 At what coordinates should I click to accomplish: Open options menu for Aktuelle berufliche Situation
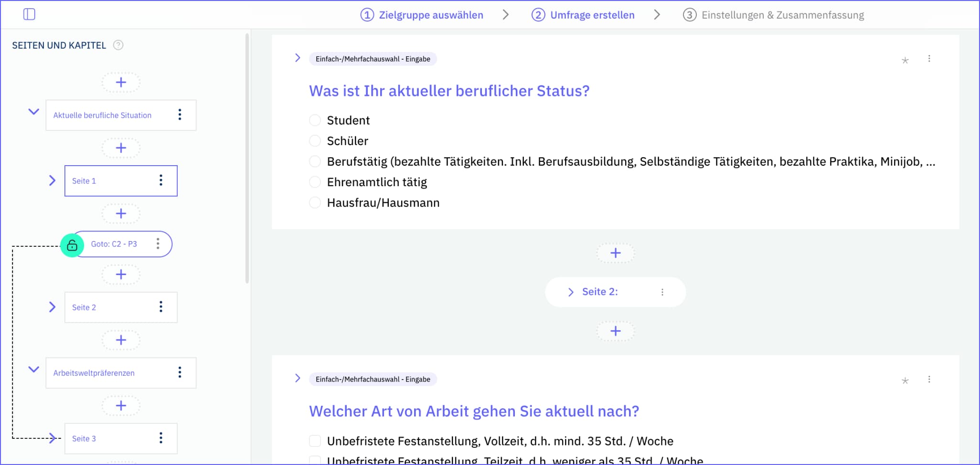click(x=180, y=115)
